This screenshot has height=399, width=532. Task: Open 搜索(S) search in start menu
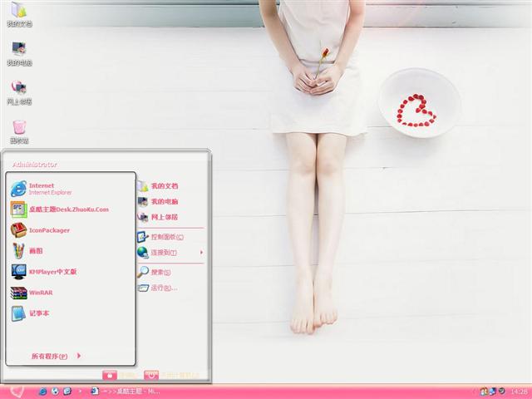155,272
